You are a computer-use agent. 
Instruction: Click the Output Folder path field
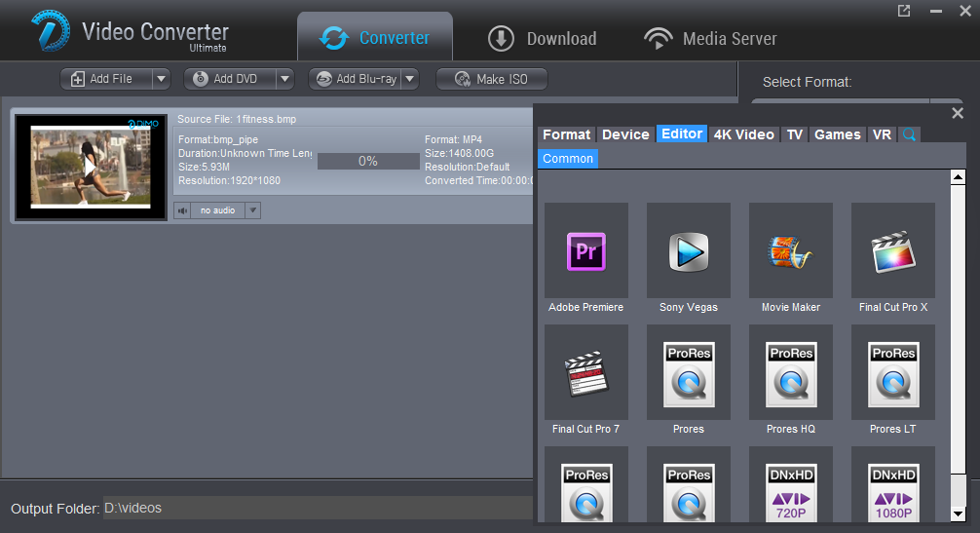pos(318,508)
